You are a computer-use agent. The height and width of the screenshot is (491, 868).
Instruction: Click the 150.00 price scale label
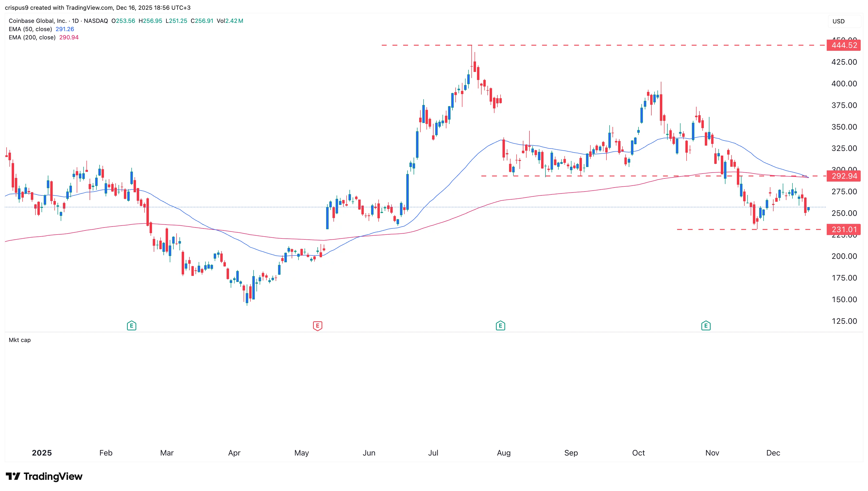coord(844,299)
